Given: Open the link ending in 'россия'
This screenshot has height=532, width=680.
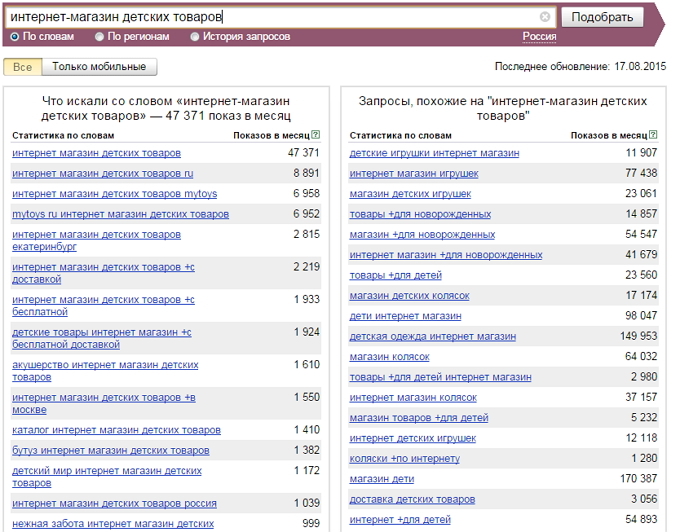Looking at the screenshot, I should [x=114, y=503].
